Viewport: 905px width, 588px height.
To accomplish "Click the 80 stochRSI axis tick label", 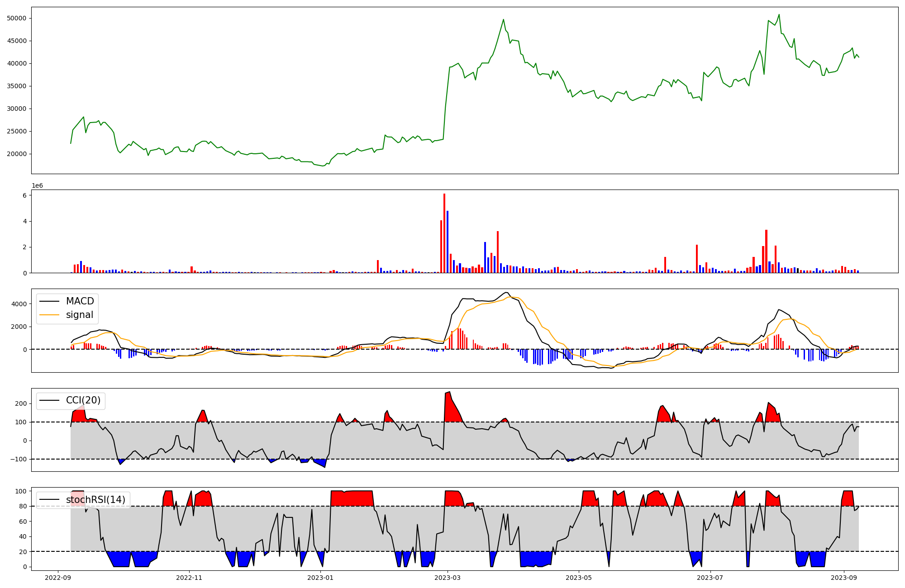I will (24, 506).
